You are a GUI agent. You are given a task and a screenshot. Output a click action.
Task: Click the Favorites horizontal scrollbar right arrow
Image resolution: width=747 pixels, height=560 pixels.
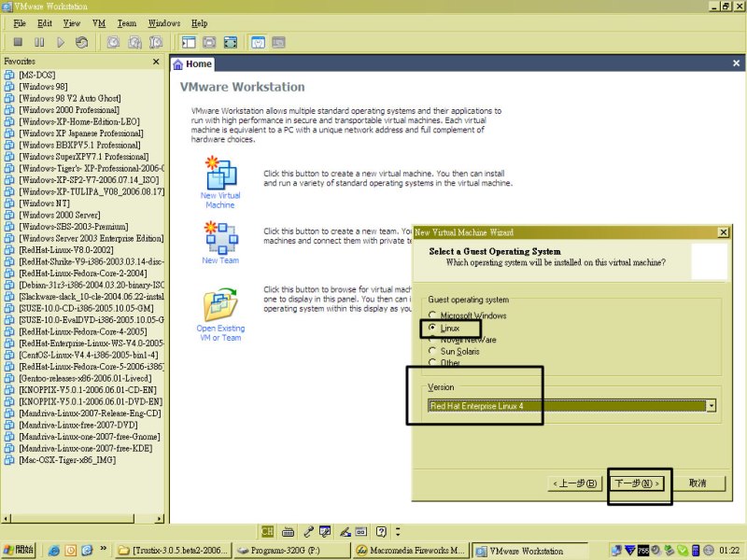pyautogui.click(x=160, y=519)
